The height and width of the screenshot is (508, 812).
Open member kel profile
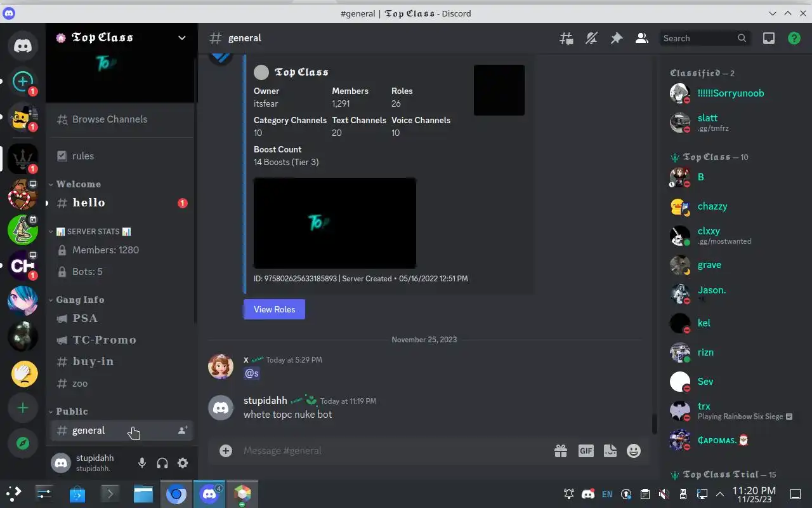(731, 323)
